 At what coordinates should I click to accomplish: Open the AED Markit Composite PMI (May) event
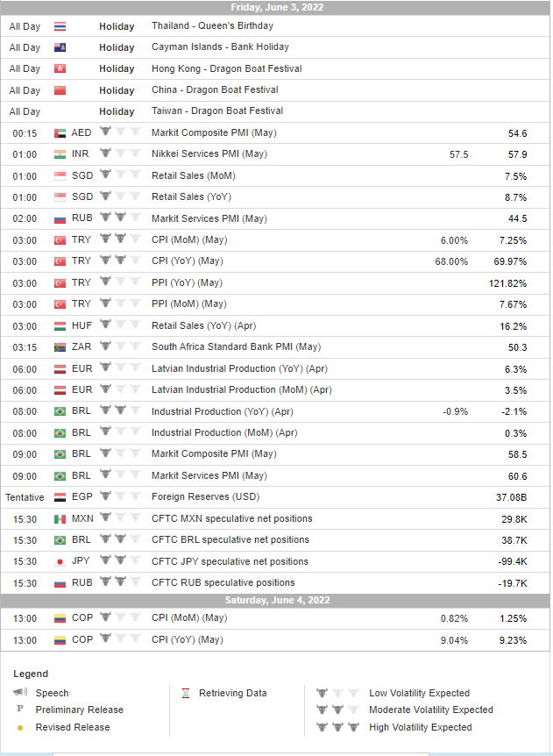pos(214,133)
